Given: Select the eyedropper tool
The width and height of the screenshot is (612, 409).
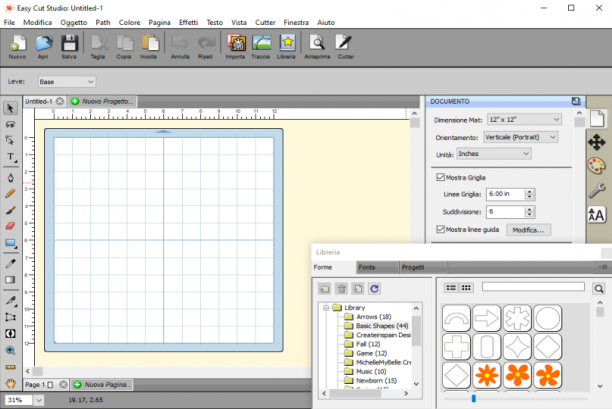Looking at the screenshot, I should tap(11, 263).
